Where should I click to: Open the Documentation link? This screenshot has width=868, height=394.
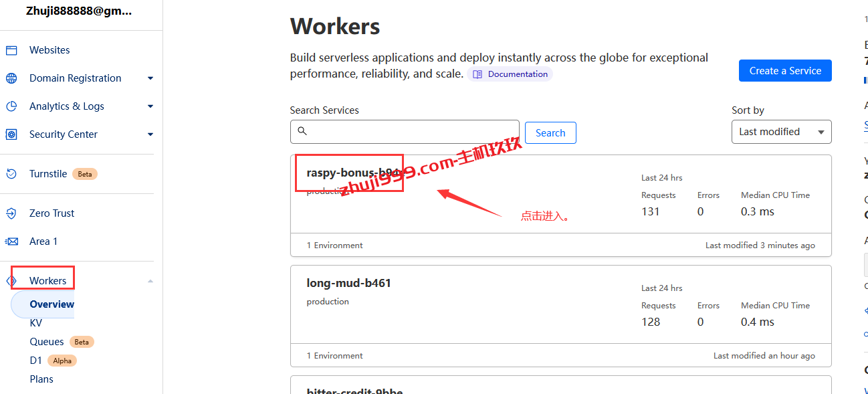tap(510, 74)
